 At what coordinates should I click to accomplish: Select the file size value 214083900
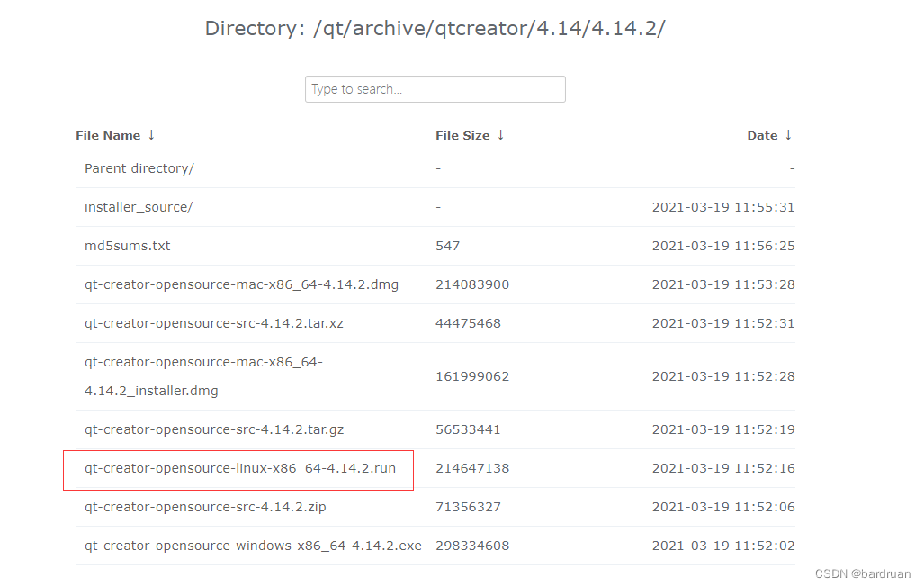(x=472, y=284)
